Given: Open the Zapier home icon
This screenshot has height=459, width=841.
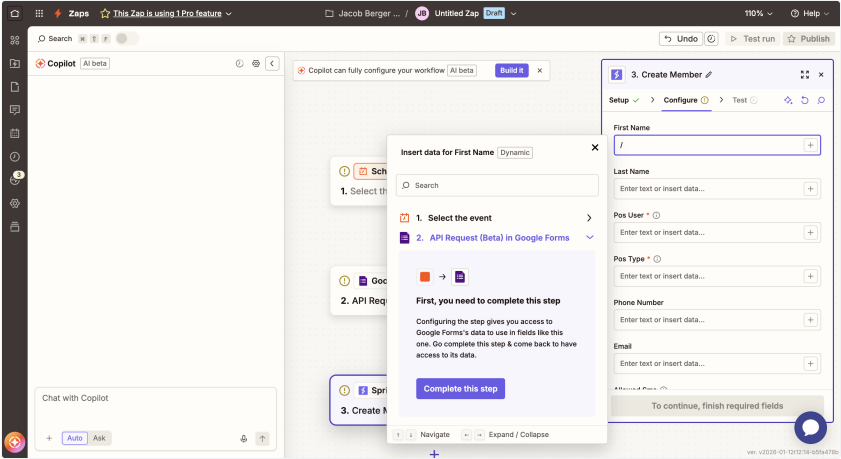Looking at the screenshot, I should [14, 13].
